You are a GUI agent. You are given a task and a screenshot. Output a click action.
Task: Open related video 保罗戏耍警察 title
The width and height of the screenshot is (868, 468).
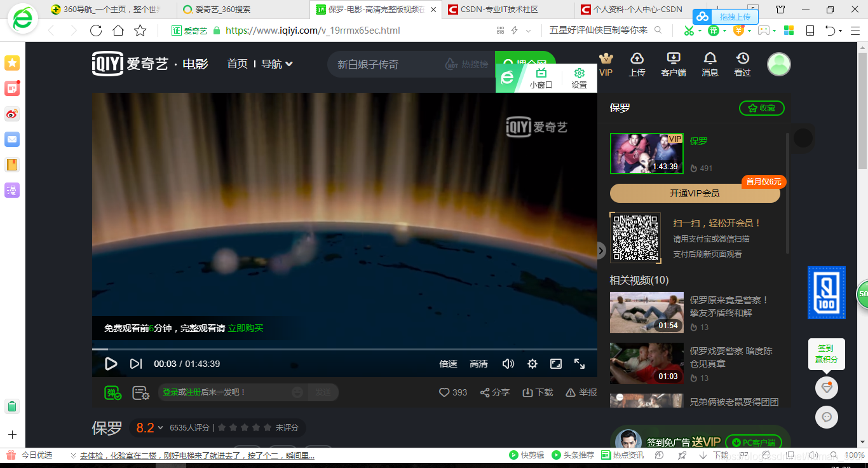[731, 357]
